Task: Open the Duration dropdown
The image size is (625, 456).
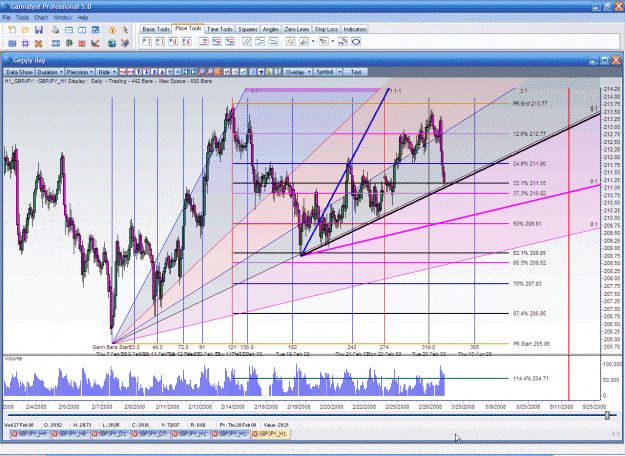Action: [x=50, y=72]
